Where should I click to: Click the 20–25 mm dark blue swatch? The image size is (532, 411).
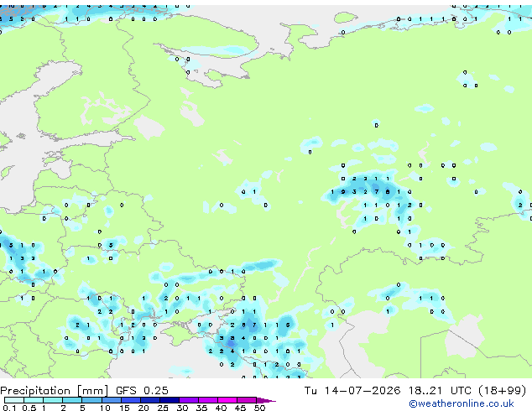pyautogui.click(x=150, y=400)
